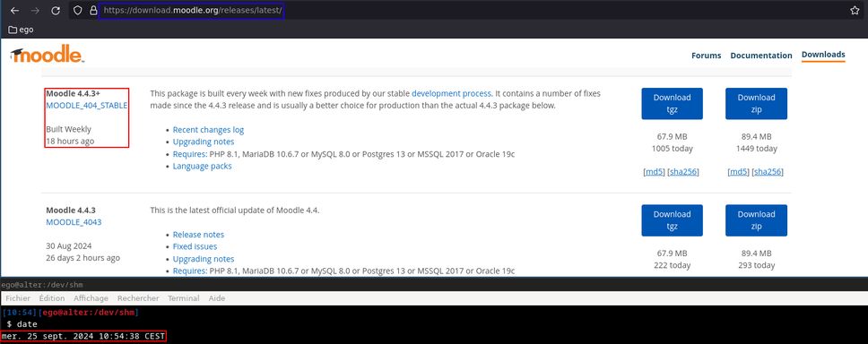
Task: Download Moodle 4.4.3+ tgz package
Action: (x=672, y=103)
